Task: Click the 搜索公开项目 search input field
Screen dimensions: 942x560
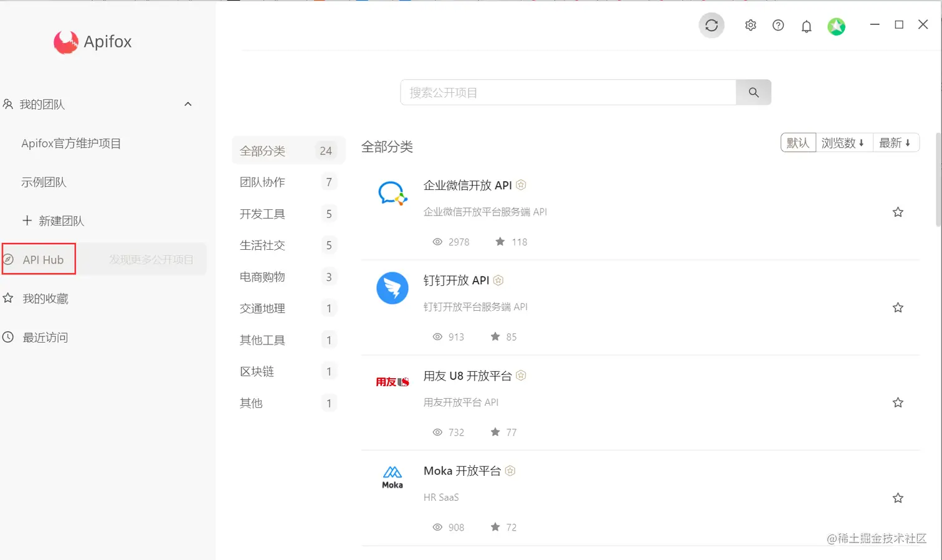Action: (x=567, y=92)
